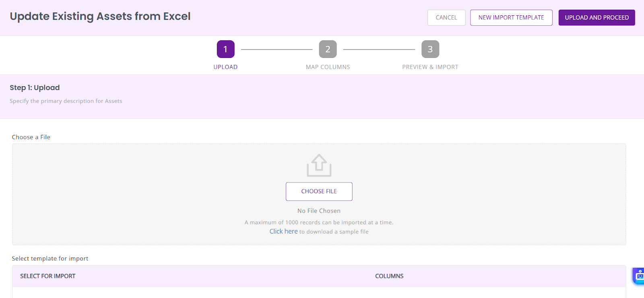Click UPLOAD AND PROCEED button

(597, 18)
